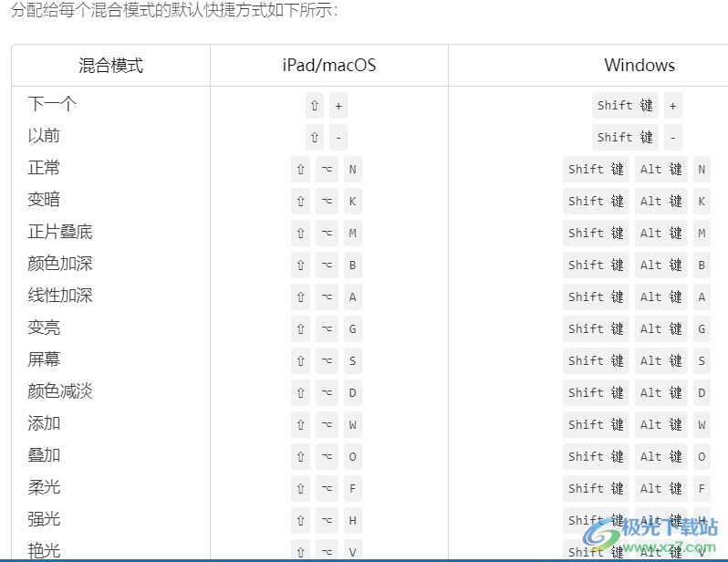Click the macOS shift arrow key in 正常 row
Screen dimensions: 728x562
[300, 170]
